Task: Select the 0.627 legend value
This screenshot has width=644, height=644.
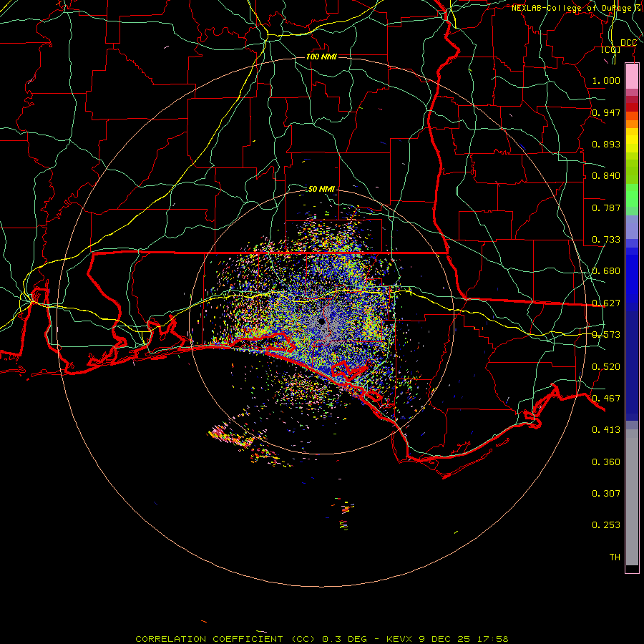Action: pyautogui.click(x=606, y=303)
